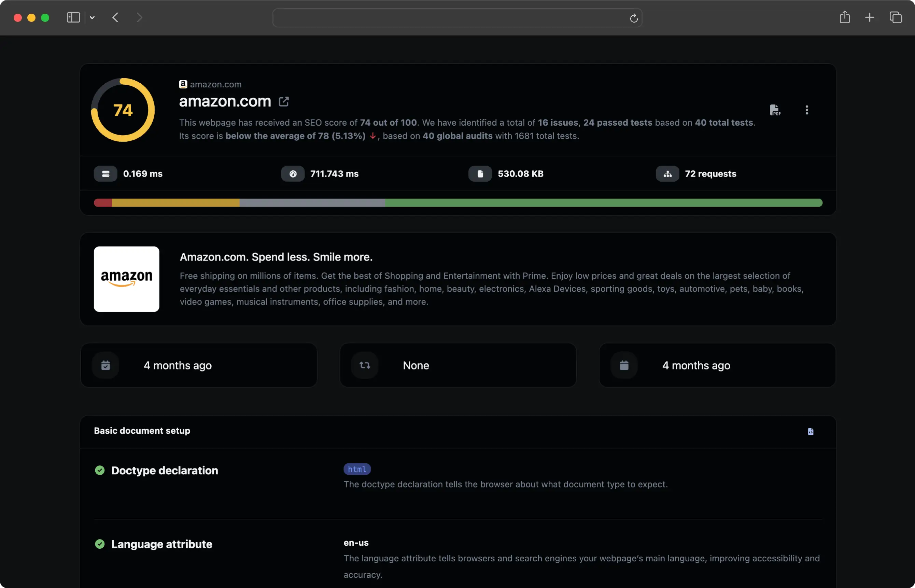915x588 pixels.
Task: Click the browser address bar
Action: 457,17
